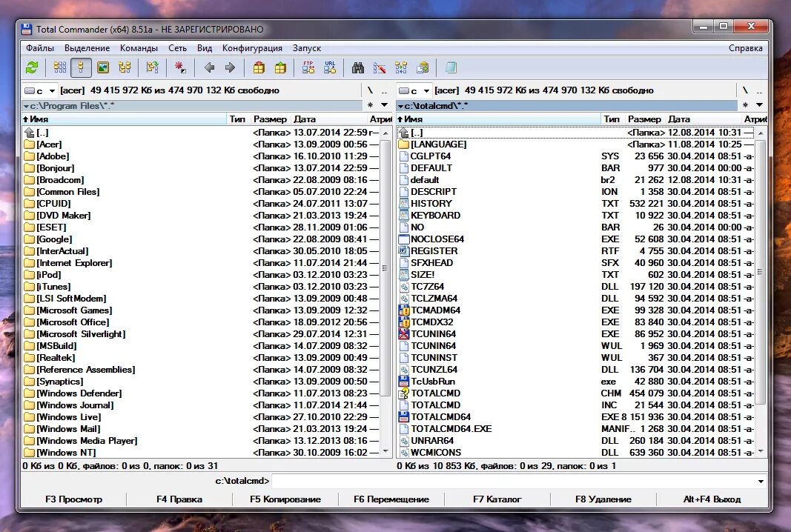Select the WCMICONS DLL file row
This screenshot has height=532, width=791.
coord(575,452)
